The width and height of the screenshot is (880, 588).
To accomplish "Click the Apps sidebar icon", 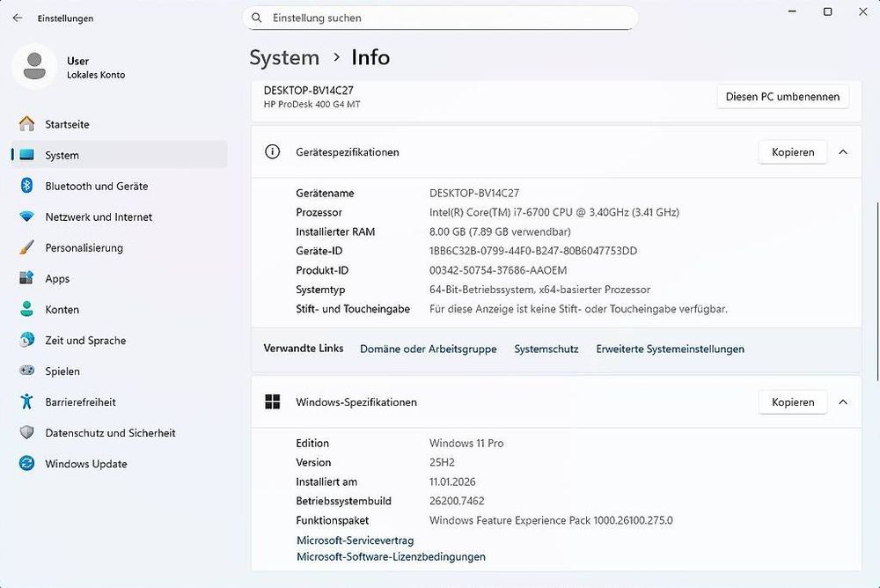I will tap(27, 278).
